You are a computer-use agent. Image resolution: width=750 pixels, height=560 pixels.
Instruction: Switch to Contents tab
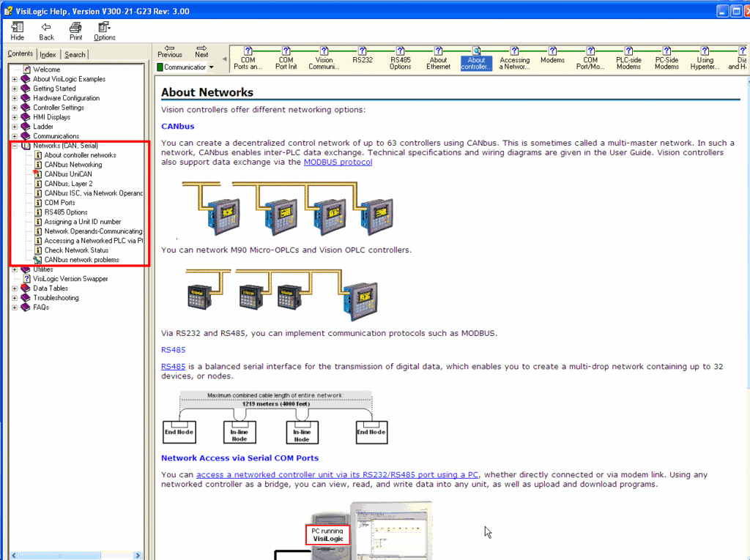(x=20, y=54)
